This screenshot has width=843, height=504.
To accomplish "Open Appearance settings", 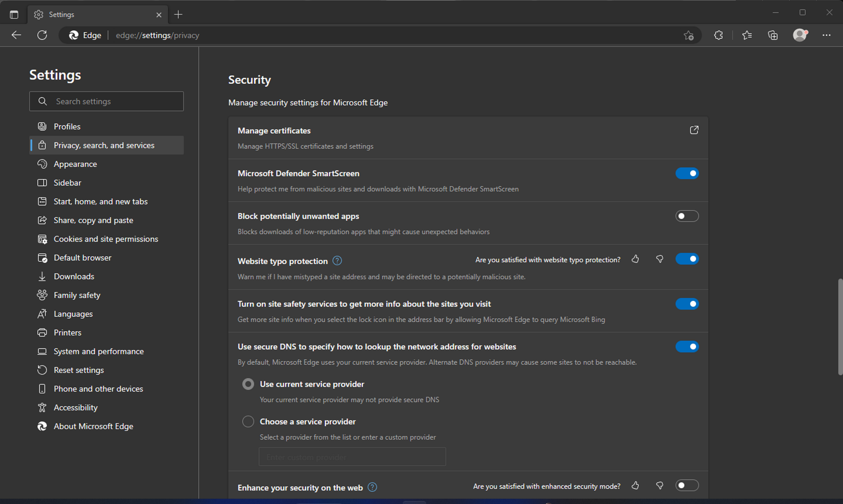I will point(106,164).
